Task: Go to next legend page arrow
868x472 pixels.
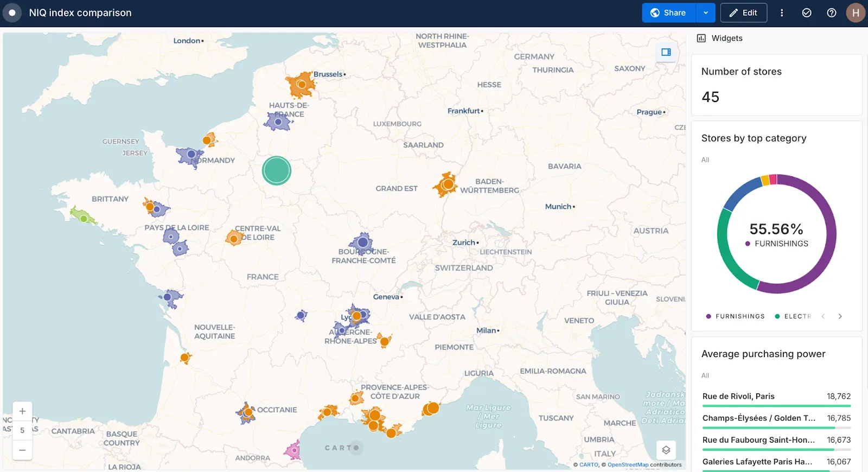Action: 840,316
